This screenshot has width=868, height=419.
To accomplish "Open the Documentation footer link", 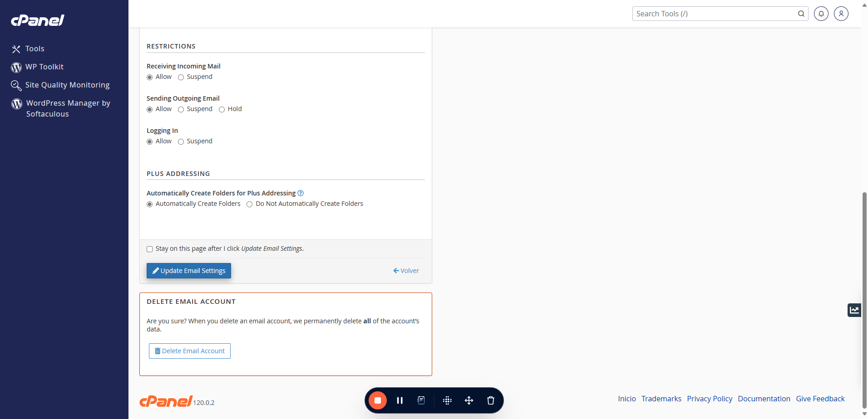I will click(x=764, y=399).
